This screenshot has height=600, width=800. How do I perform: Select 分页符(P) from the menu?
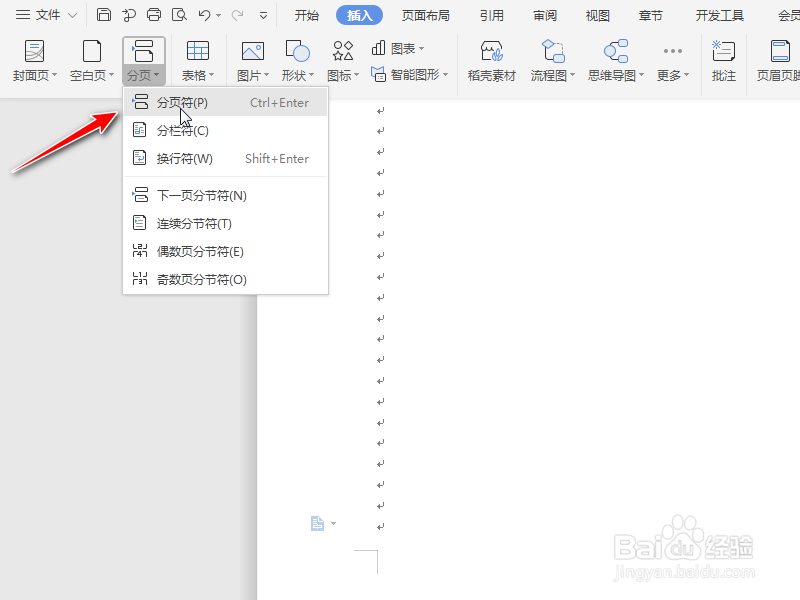tap(225, 103)
